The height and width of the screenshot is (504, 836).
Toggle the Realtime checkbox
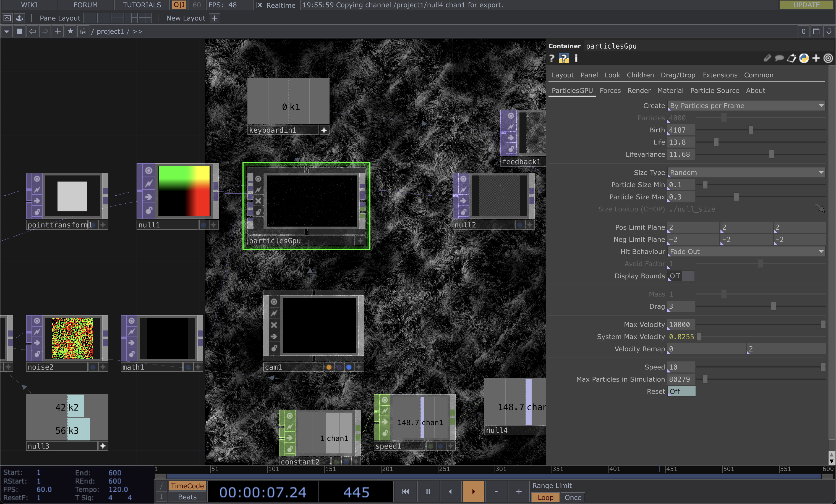260,5
